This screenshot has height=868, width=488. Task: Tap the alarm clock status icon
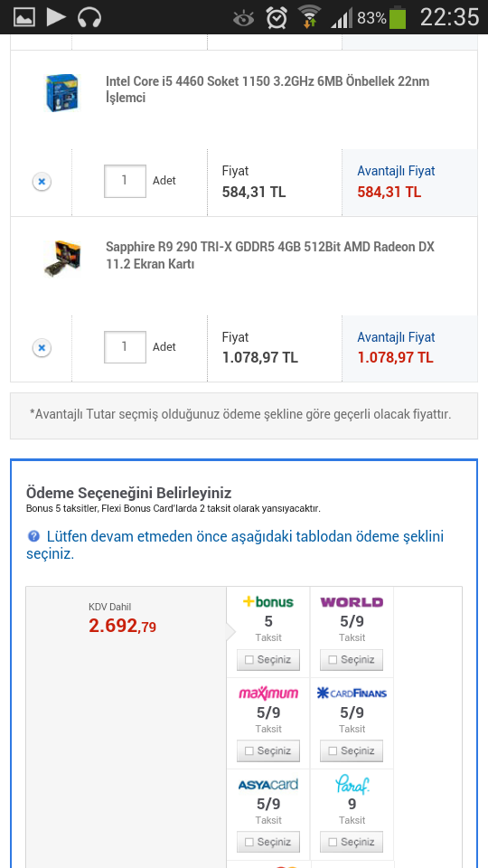277,18
